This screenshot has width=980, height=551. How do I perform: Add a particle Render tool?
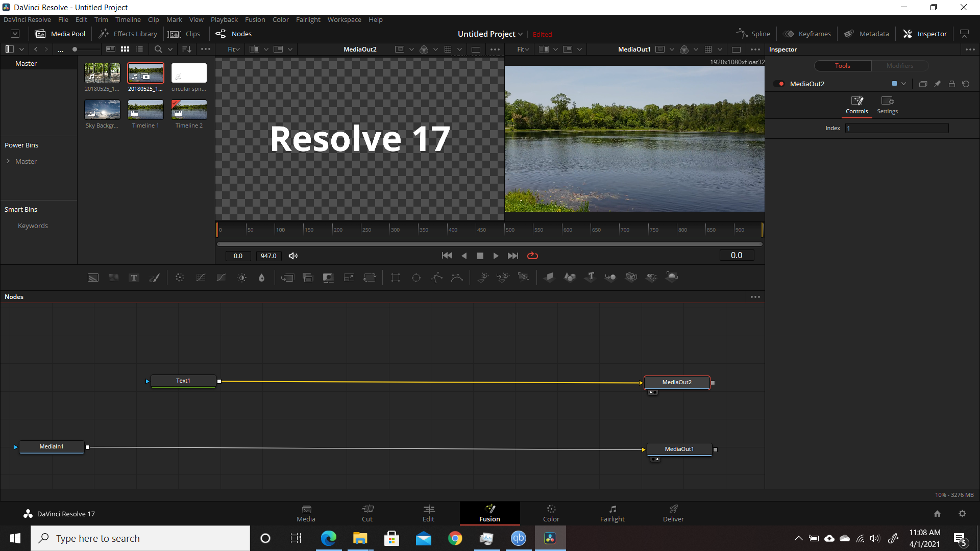pyautogui.click(x=524, y=278)
